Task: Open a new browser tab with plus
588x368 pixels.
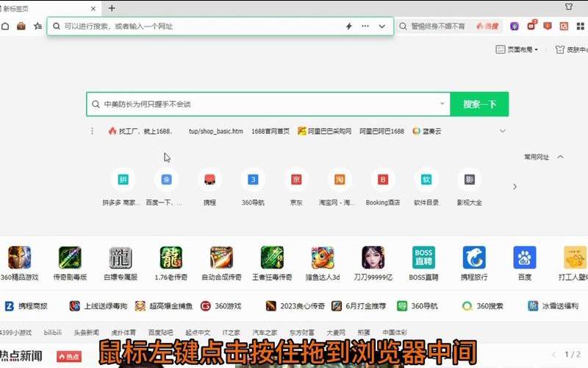Action: [112, 8]
